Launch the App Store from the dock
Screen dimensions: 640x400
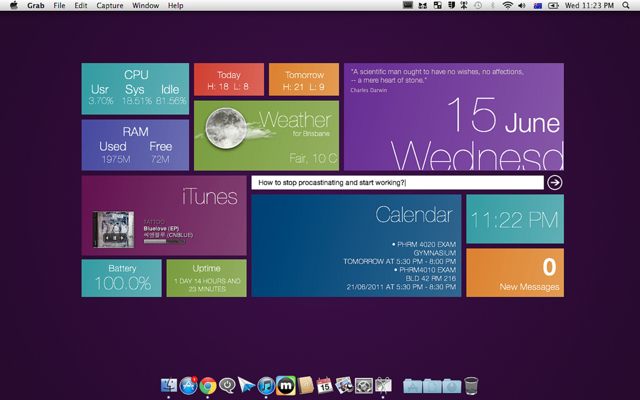click(x=188, y=385)
